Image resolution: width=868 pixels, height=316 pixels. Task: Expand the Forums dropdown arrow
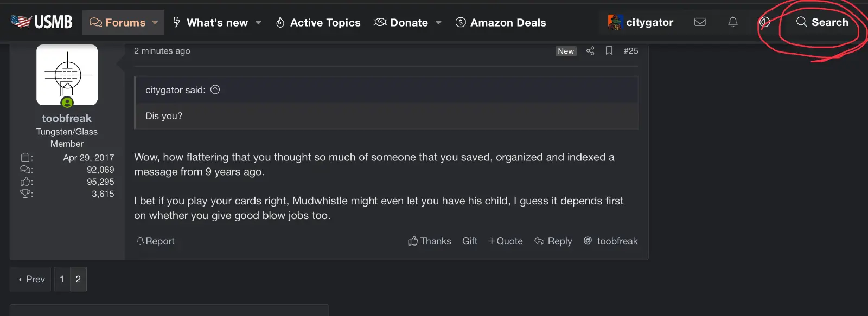155,23
